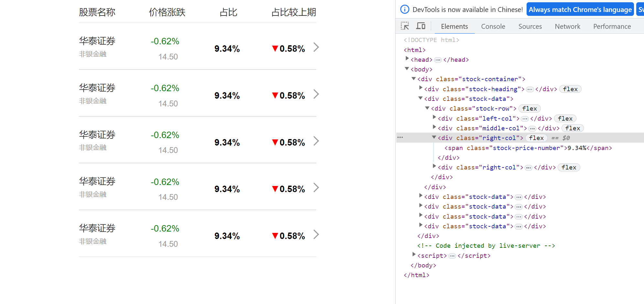Click the 占比较上期 column header
Image resolution: width=644 pixels, height=304 pixels.
tap(294, 12)
